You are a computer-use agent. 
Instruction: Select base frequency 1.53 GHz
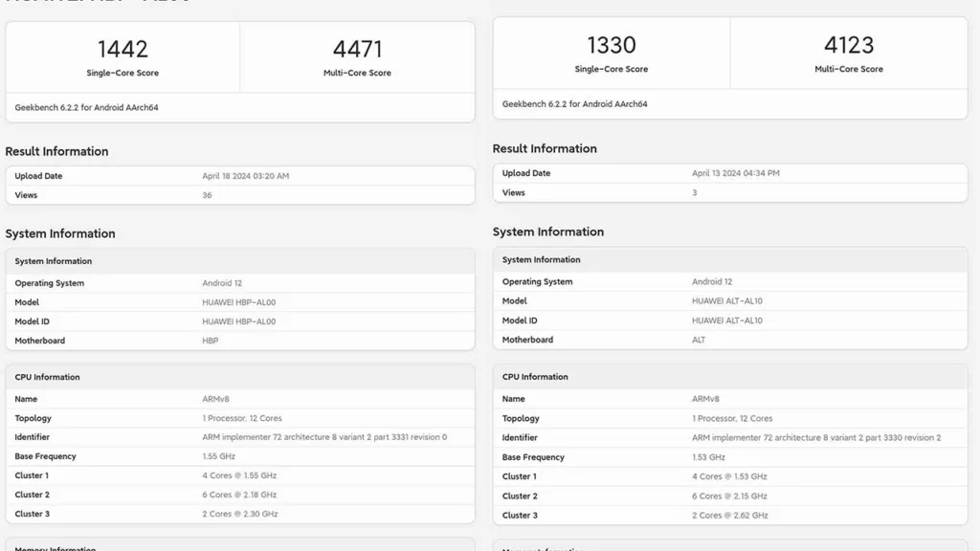pos(708,457)
